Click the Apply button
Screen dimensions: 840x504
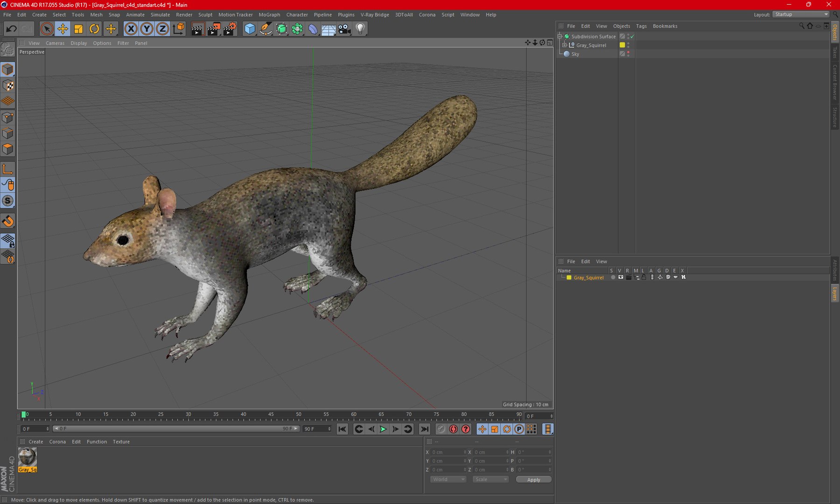coord(533,479)
